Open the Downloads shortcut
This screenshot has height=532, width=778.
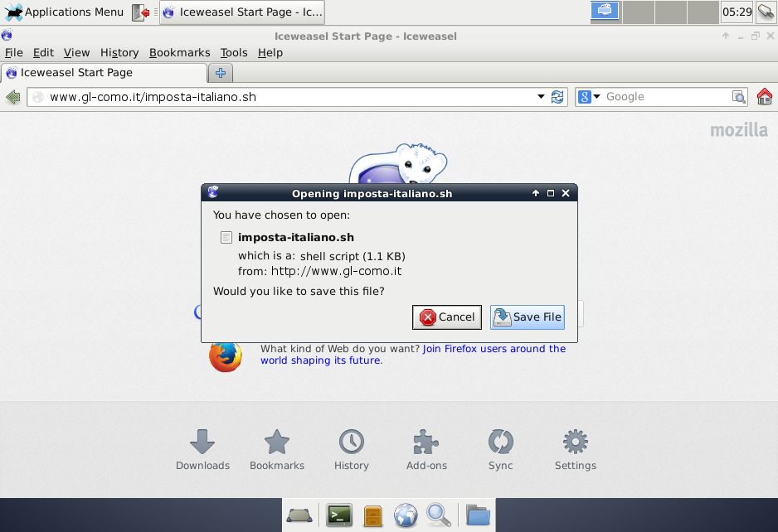click(x=202, y=450)
